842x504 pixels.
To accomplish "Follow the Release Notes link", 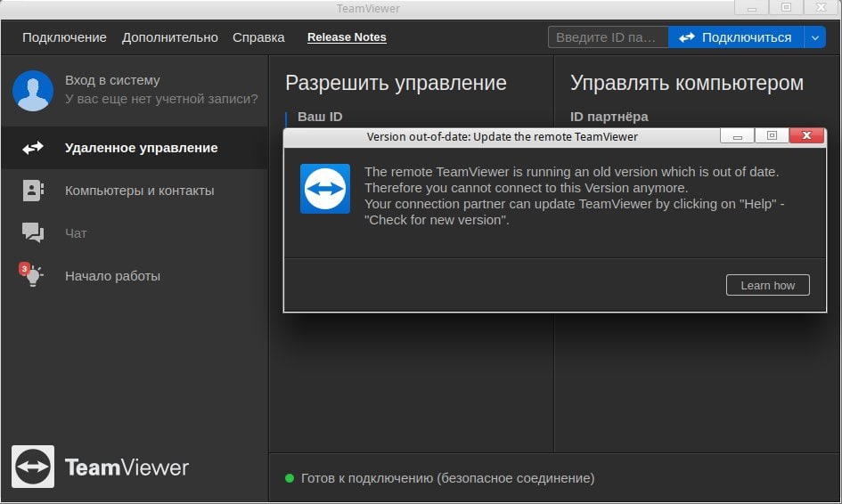I will pyautogui.click(x=347, y=37).
